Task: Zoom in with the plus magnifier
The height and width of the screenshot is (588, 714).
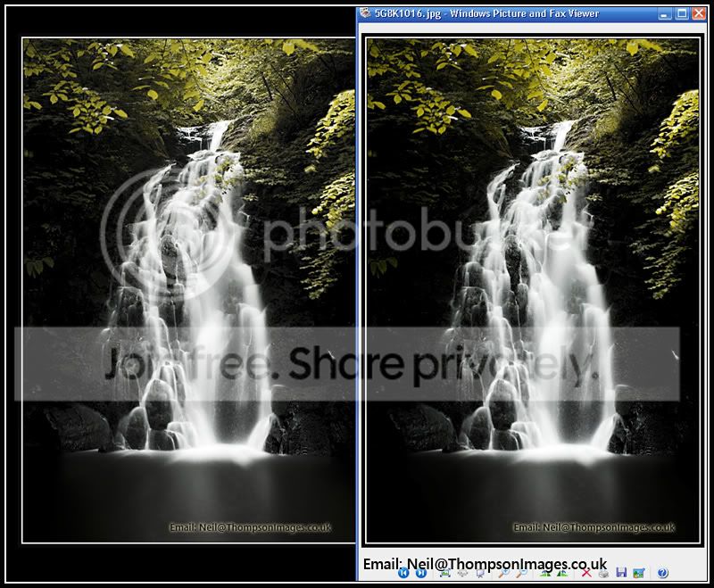Action: tap(504, 573)
